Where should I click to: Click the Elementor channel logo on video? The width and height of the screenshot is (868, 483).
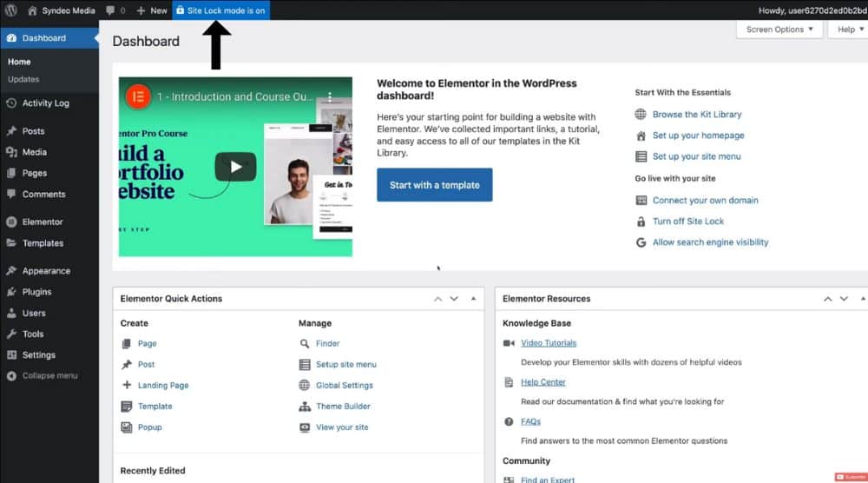[138, 97]
